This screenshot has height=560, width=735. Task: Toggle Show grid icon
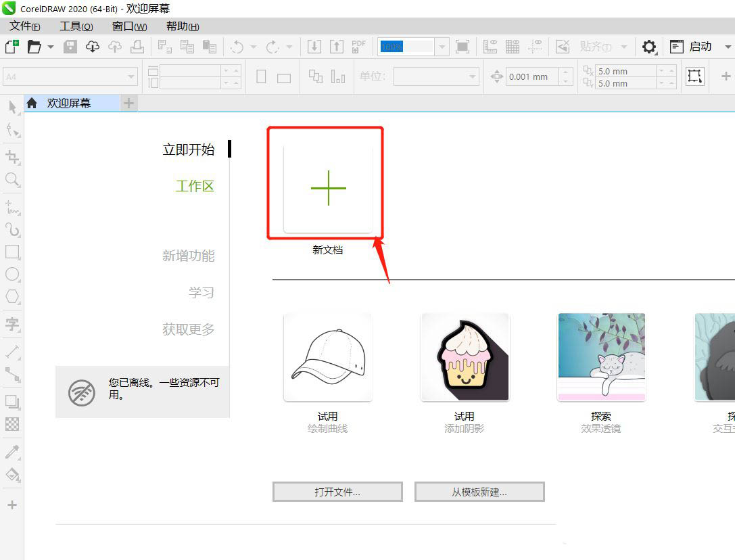[513, 47]
